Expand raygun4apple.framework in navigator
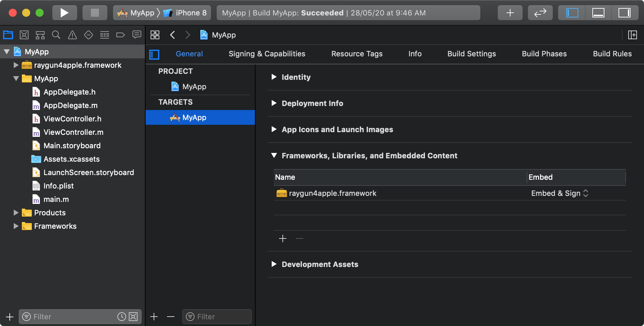 click(16, 65)
